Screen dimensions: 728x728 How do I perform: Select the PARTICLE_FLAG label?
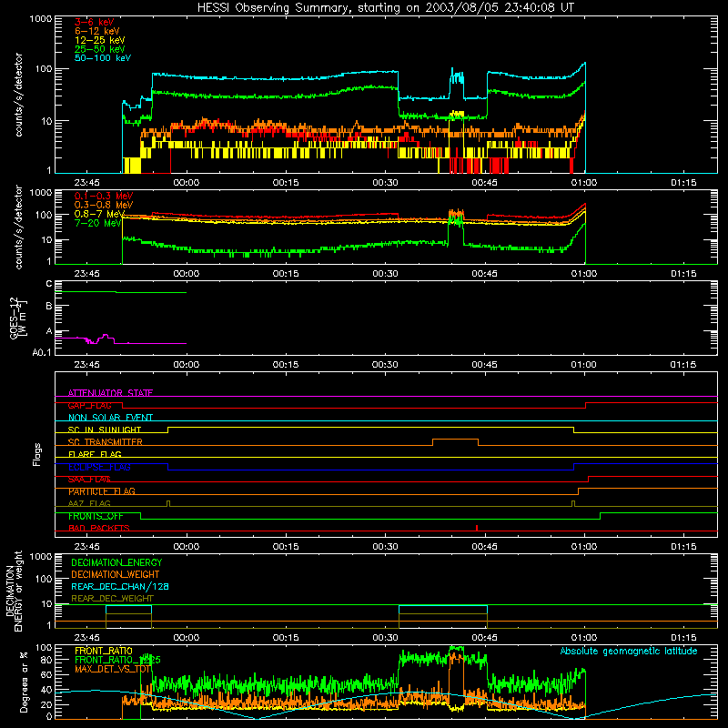click(x=102, y=491)
